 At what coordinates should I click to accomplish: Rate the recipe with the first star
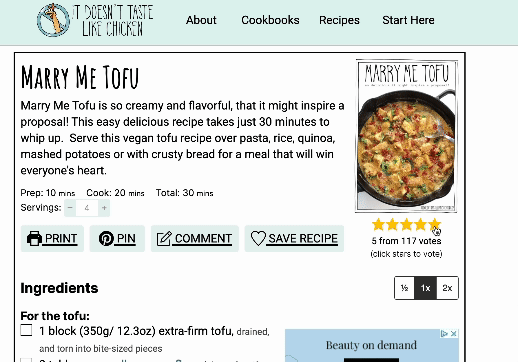click(x=378, y=224)
